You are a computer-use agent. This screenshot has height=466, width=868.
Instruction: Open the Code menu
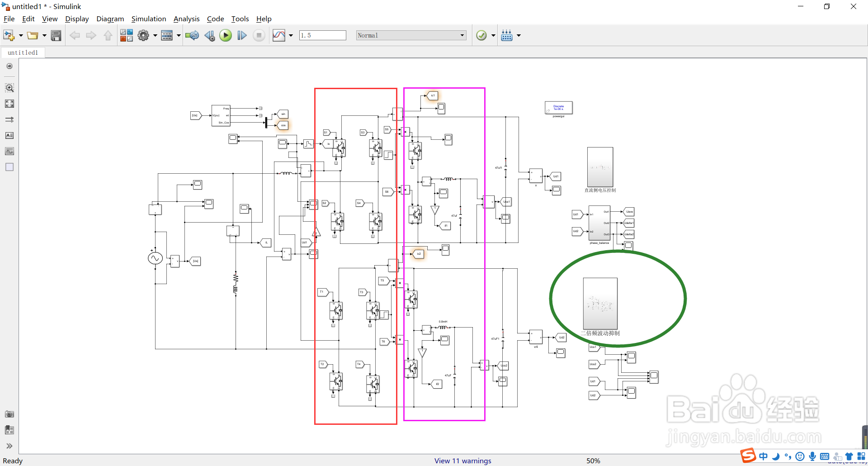[x=215, y=19]
